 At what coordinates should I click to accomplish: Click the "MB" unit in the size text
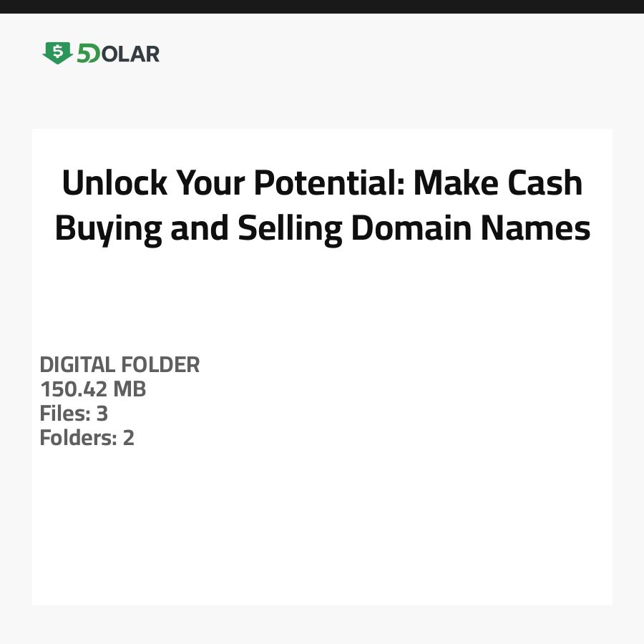pyautogui.click(x=130, y=389)
